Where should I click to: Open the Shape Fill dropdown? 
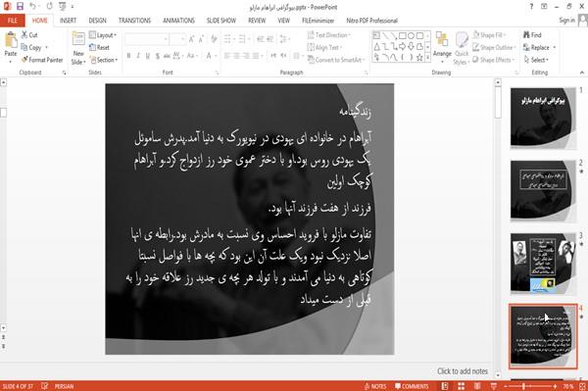[489, 35]
